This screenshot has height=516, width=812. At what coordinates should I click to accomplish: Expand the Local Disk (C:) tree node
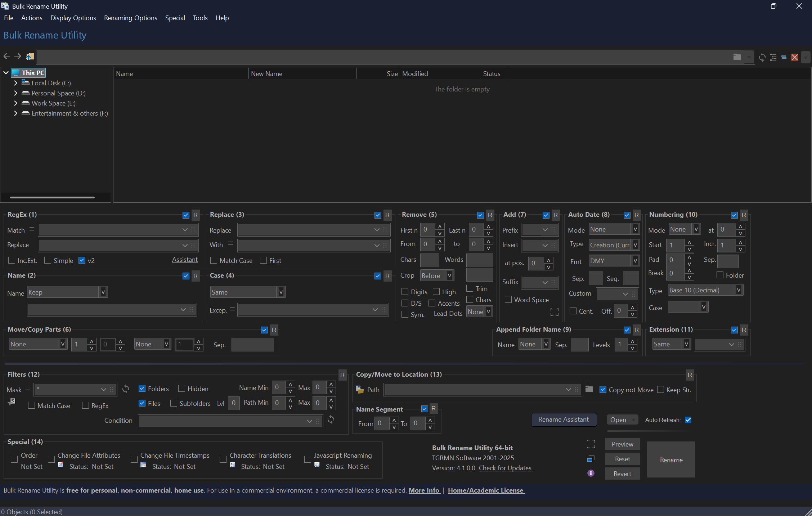coord(15,83)
